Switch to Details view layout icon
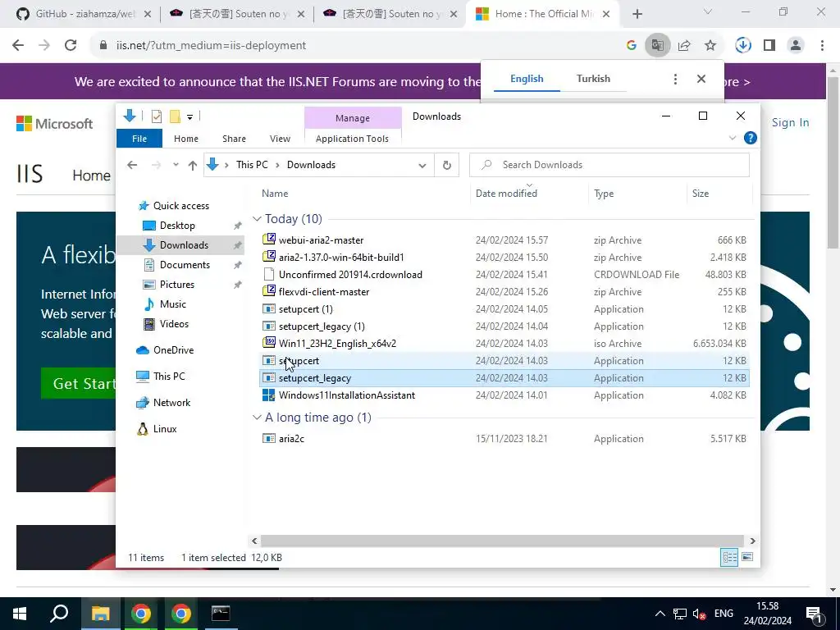840x630 pixels. pos(729,557)
